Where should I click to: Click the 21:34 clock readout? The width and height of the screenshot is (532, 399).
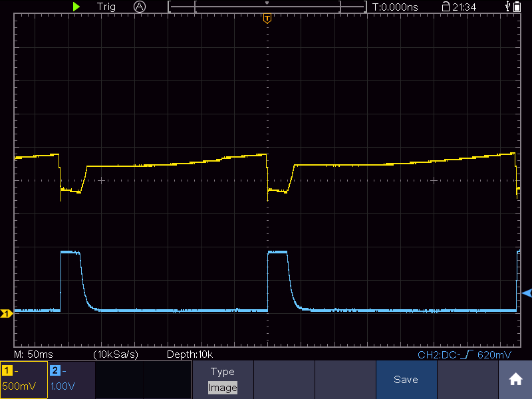(464, 7)
